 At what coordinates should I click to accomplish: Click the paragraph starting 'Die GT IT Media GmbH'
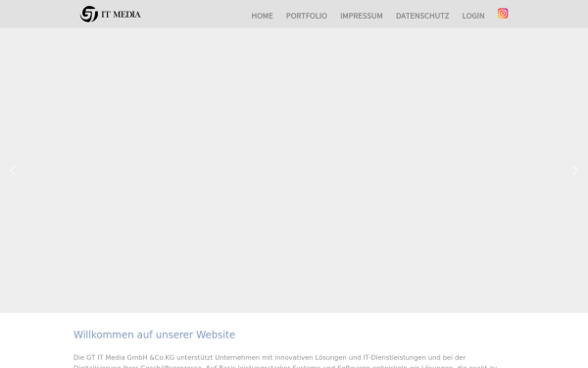tap(285, 362)
